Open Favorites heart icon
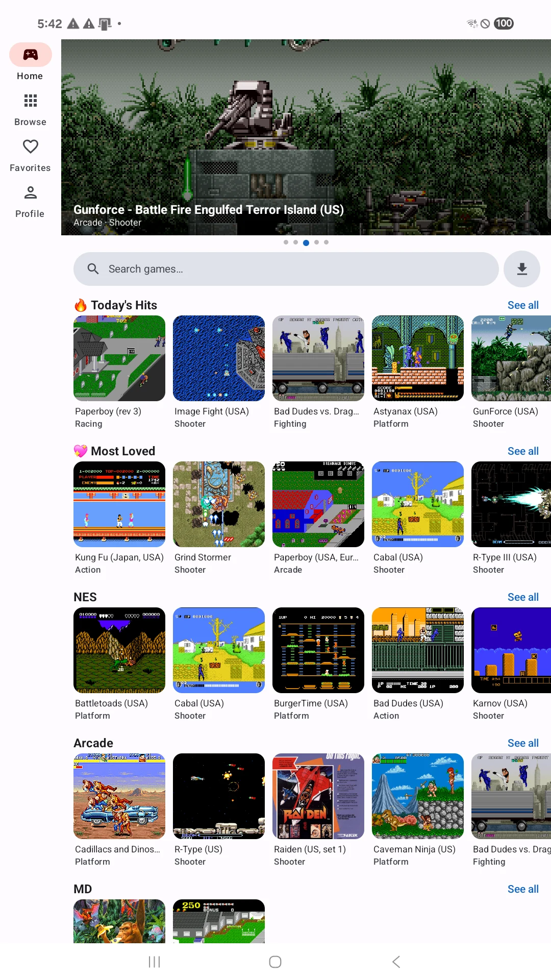 [30, 146]
